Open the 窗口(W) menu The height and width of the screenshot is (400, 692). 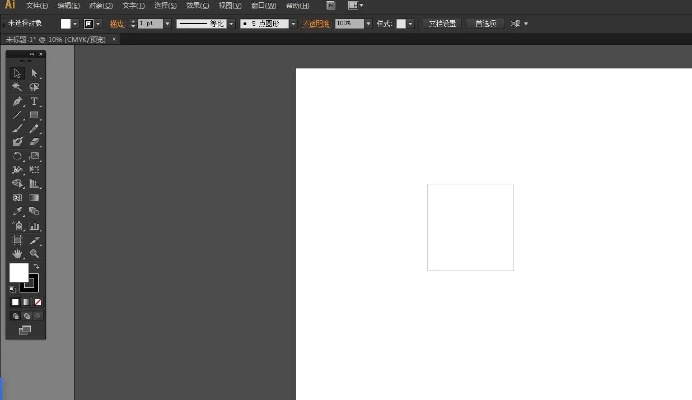tap(263, 6)
